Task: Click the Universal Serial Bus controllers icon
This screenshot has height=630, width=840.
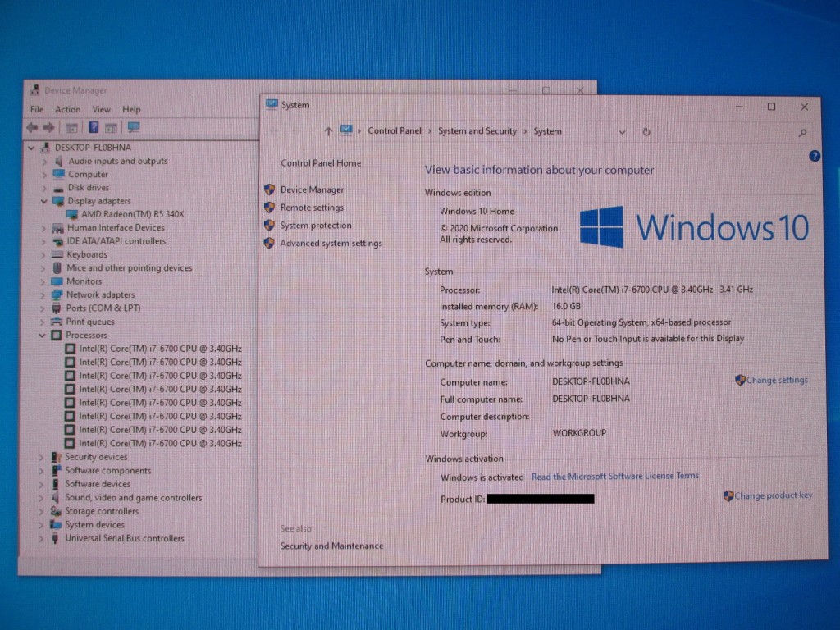Action: pyautogui.click(x=55, y=538)
